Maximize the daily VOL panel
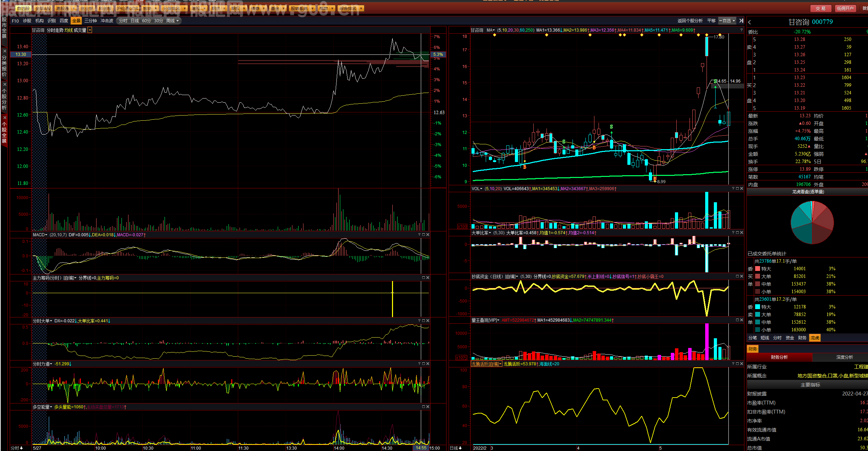868x451 pixels. click(737, 189)
